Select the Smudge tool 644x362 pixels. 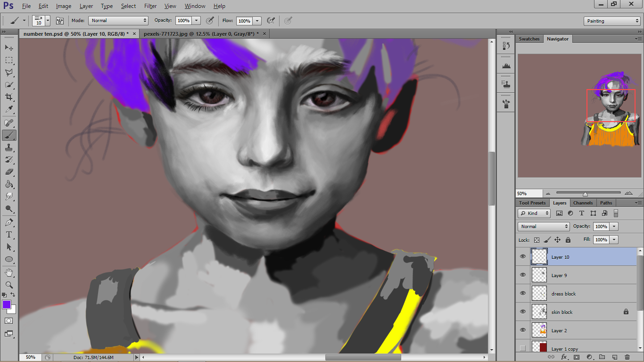(9, 197)
